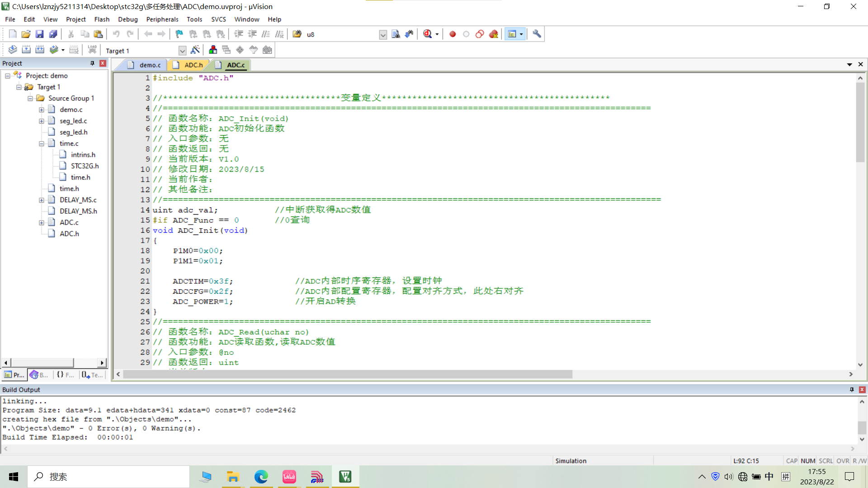
Task: Open the u8 search box dropdown
Action: tap(383, 35)
